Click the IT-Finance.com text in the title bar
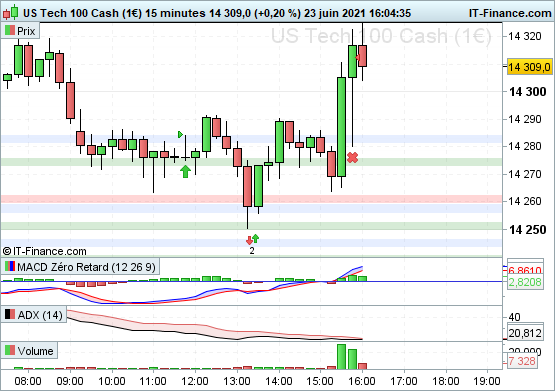The height and width of the screenshot is (391, 555). 510,13
